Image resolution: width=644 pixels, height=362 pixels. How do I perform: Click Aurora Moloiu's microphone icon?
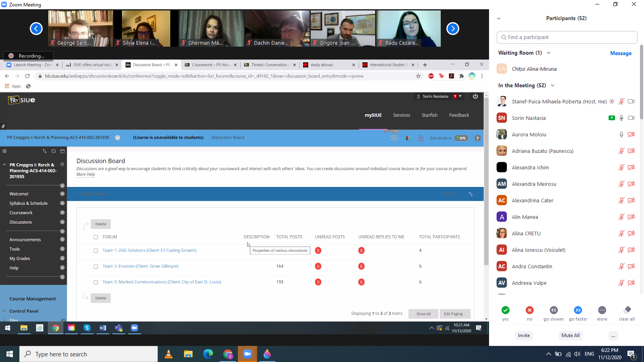pyautogui.click(x=621, y=134)
